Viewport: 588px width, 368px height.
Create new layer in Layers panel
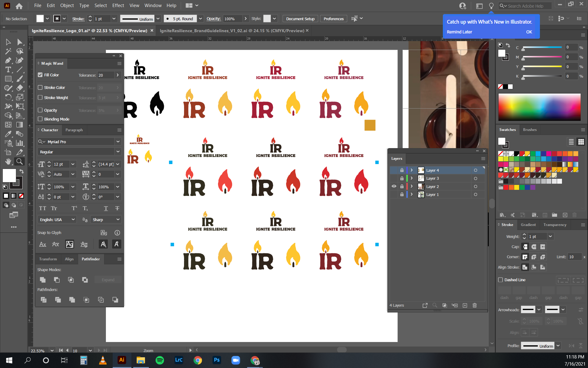465,305
